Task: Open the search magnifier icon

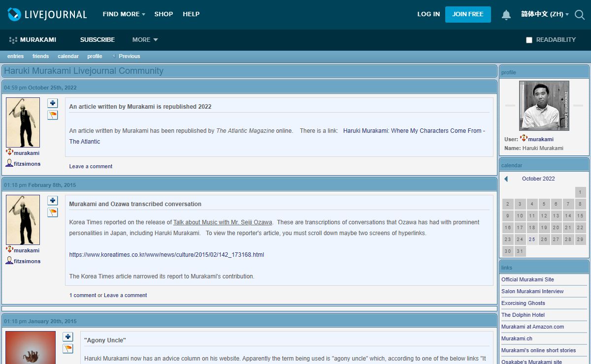Action: [x=580, y=15]
